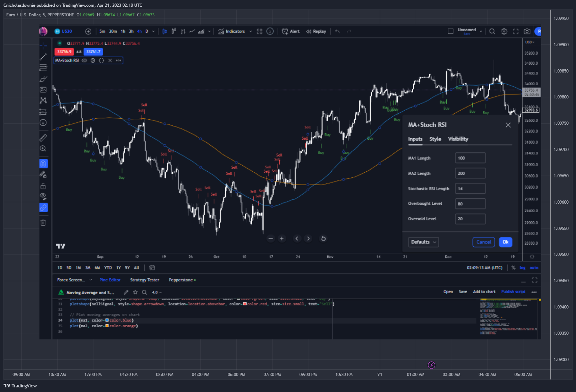The height and width of the screenshot is (392, 576).
Task: Switch to the Visibility tab
Action: coord(458,139)
